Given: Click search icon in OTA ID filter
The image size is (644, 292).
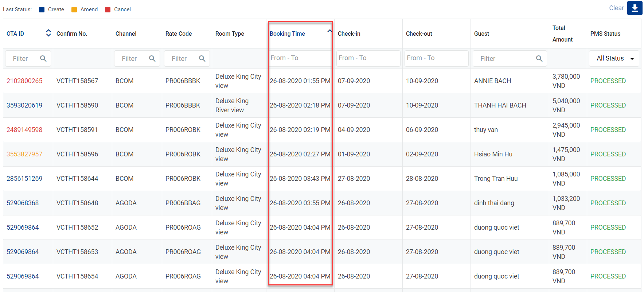Looking at the screenshot, I should click(43, 59).
